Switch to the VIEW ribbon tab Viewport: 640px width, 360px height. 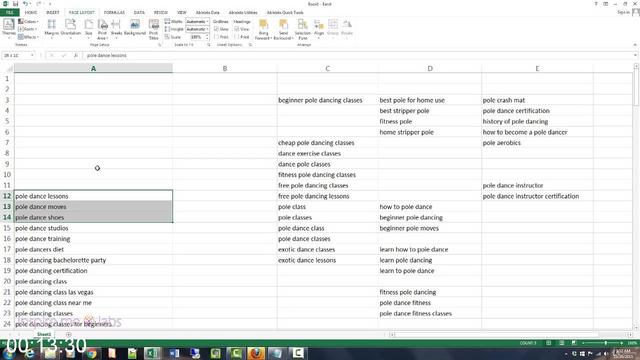(x=182, y=13)
